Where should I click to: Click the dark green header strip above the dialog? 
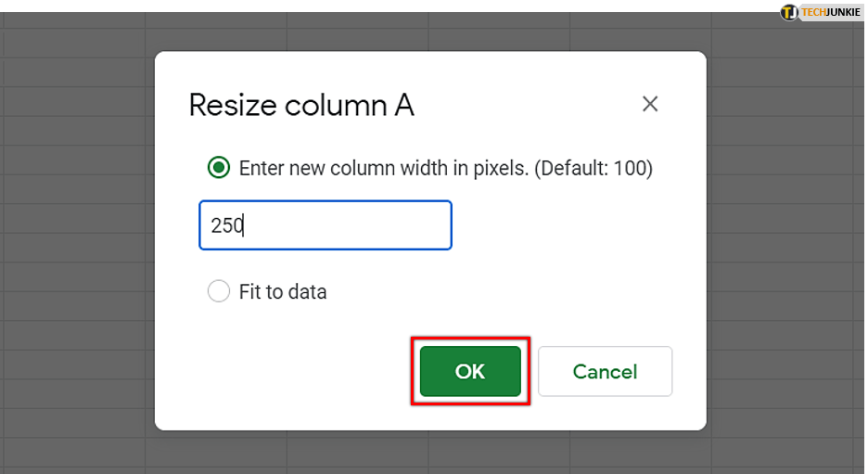pos(371,5)
